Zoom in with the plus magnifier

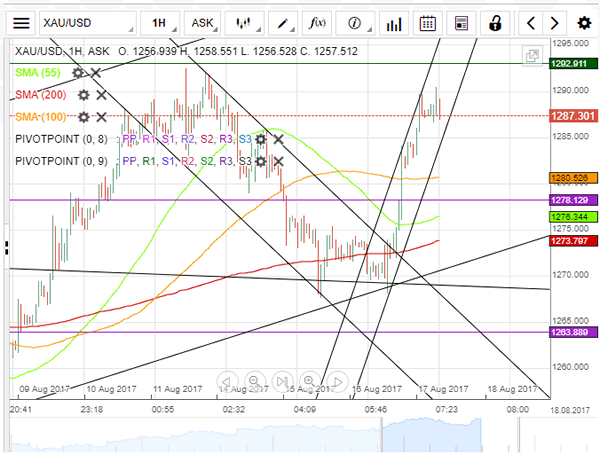(x=310, y=382)
